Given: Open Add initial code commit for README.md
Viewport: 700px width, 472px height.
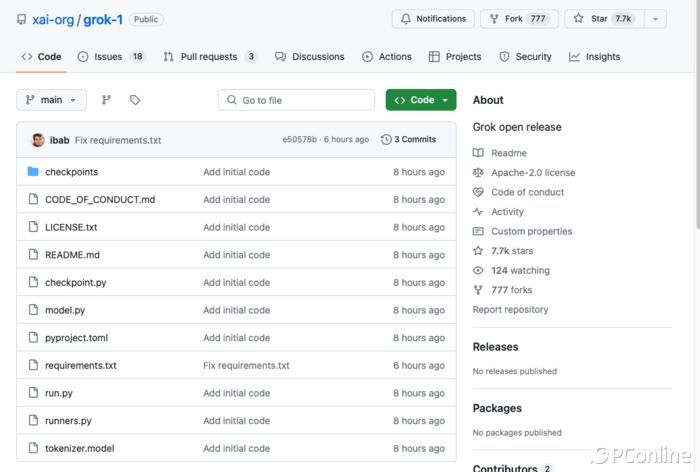Looking at the screenshot, I should (237, 255).
